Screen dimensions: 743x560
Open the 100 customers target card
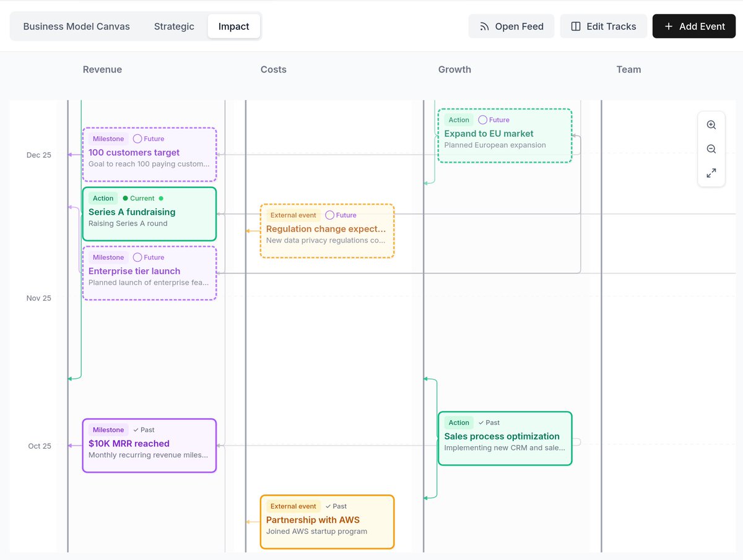(149, 155)
